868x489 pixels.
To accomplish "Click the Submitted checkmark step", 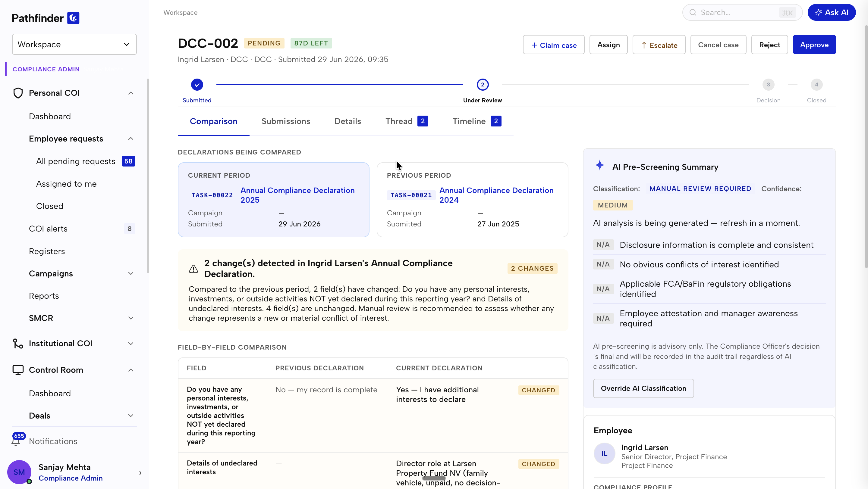I will tap(197, 85).
